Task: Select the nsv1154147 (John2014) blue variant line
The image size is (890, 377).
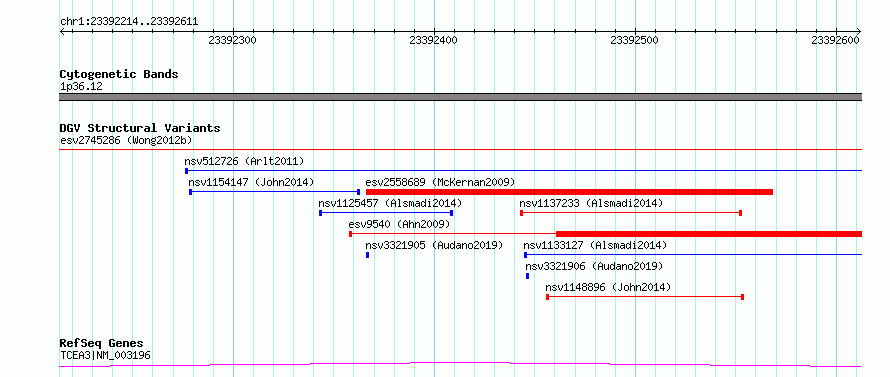Action: click(275, 192)
